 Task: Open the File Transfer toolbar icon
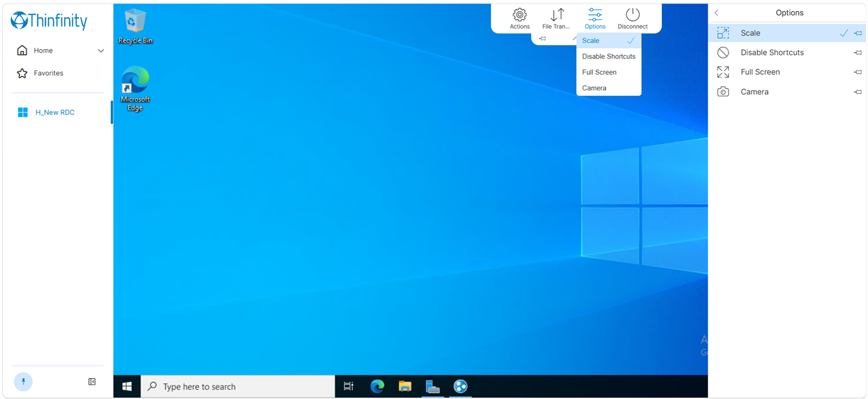556,19
